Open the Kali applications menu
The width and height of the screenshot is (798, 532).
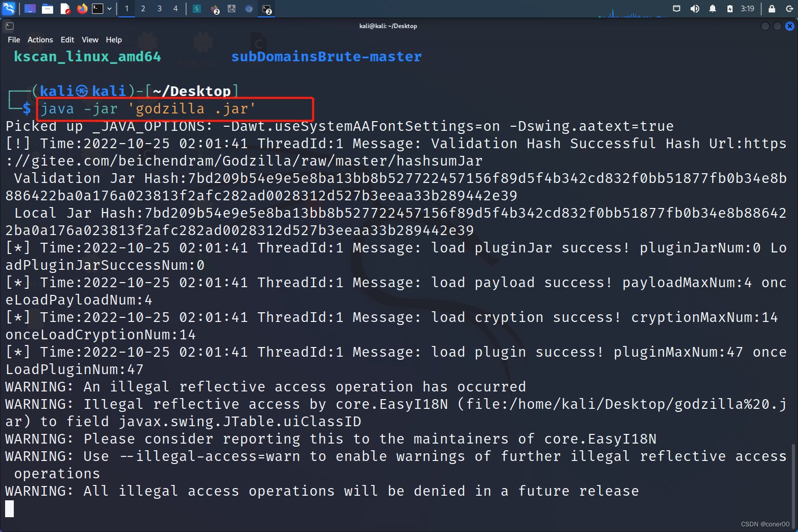(9, 8)
